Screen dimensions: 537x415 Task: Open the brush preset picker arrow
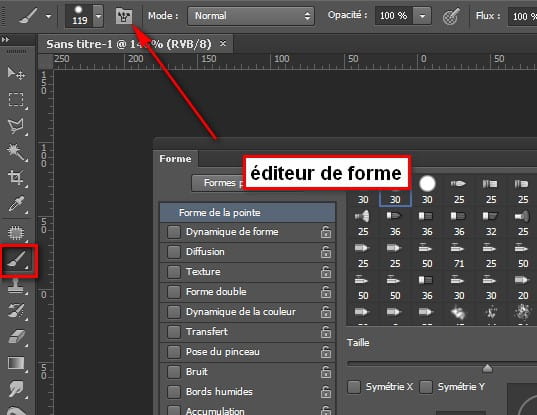tap(98, 16)
